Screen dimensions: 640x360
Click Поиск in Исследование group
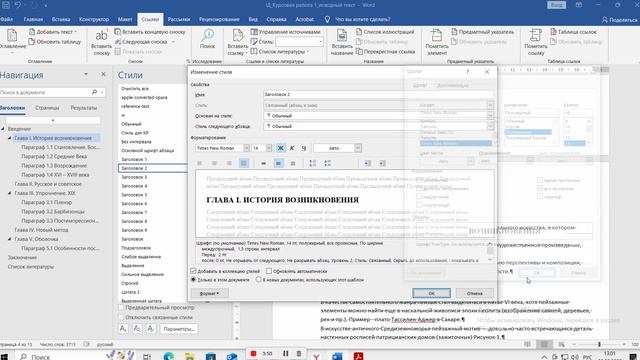point(207,39)
